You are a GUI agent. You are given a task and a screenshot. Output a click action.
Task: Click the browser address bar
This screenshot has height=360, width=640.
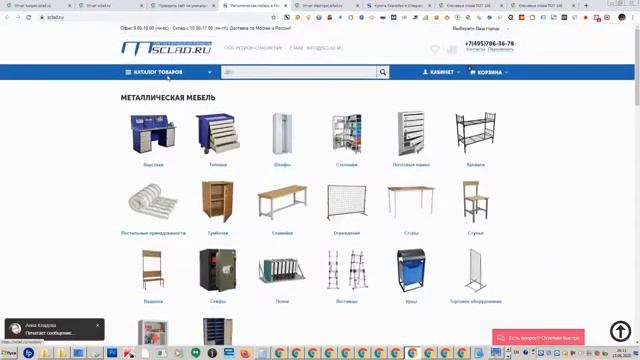(x=155, y=18)
